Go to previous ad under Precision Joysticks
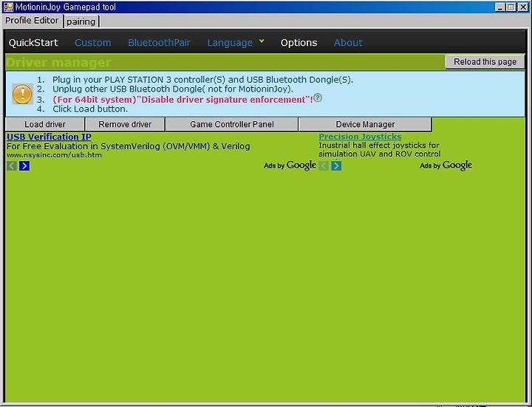The width and height of the screenshot is (532, 407). (x=324, y=166)
